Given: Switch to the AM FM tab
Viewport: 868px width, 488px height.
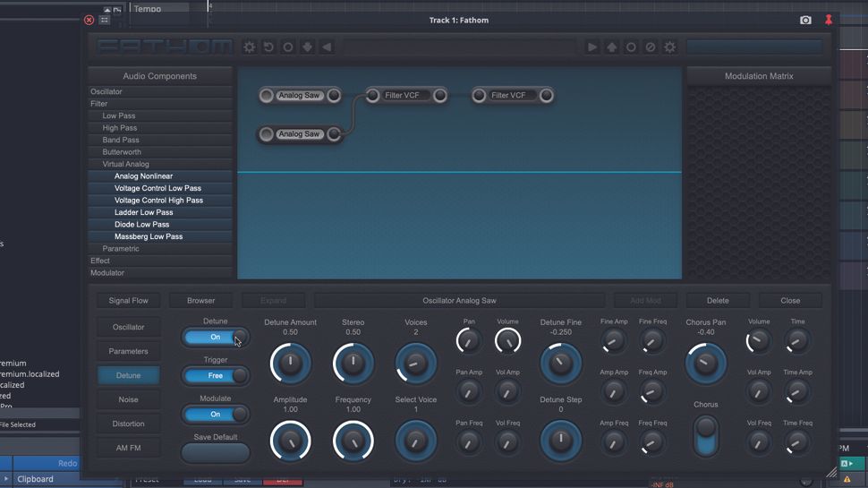Looking at the screenshot, I should click(128, 449).
